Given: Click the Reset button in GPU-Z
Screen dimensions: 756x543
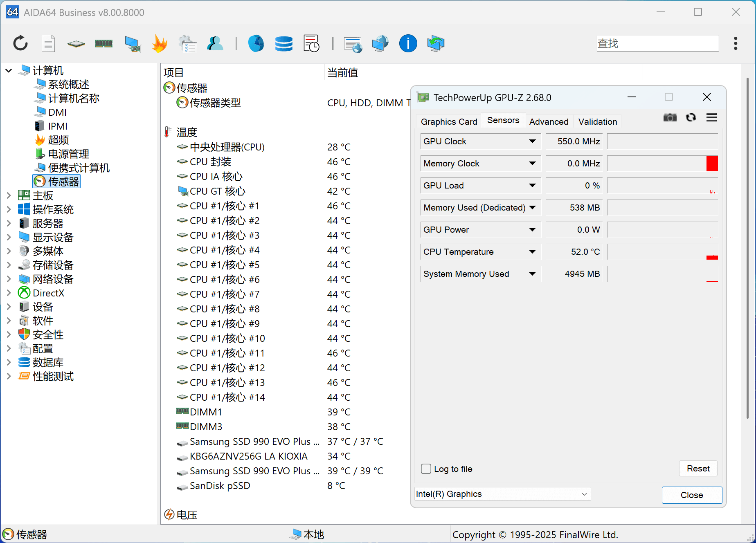Looking at the screenshot, I should pyautogui.click(x=698, y=469).
